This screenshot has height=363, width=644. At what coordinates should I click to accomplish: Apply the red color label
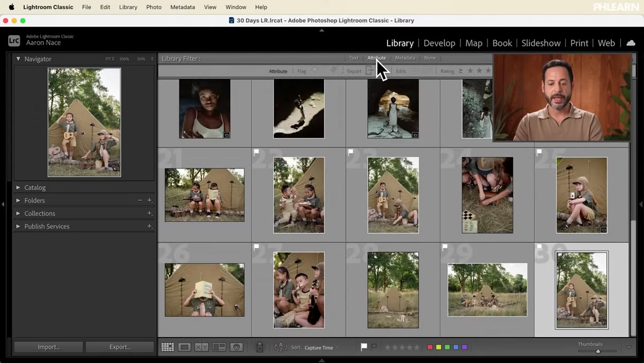pos(430,347)
